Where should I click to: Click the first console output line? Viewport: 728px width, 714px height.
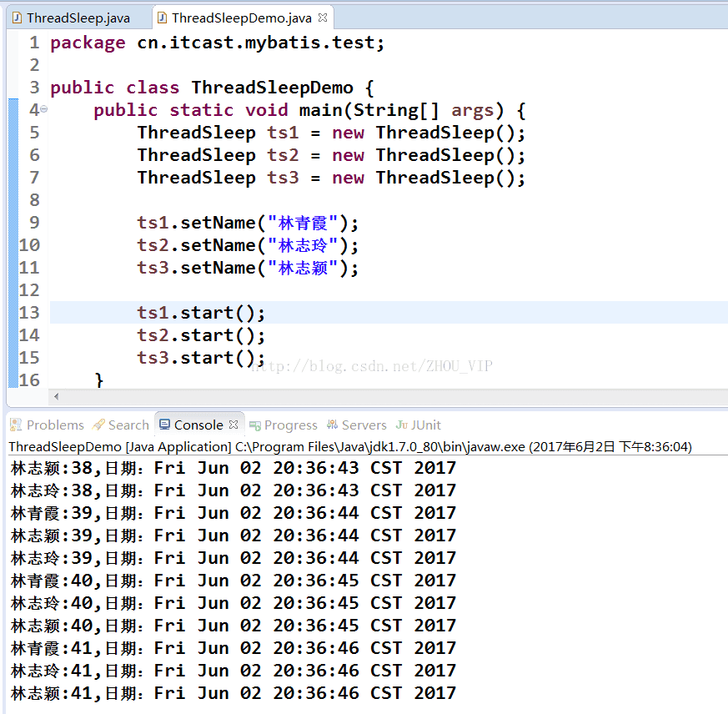233,468
